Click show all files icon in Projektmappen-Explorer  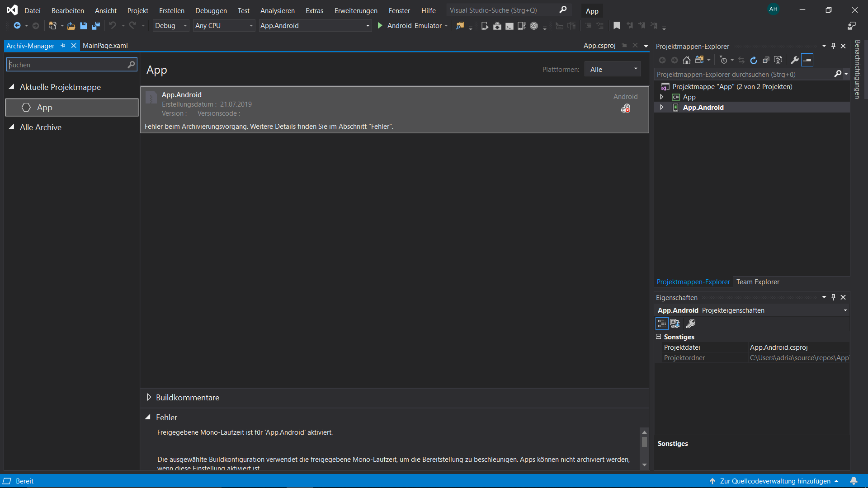(778, 60)
